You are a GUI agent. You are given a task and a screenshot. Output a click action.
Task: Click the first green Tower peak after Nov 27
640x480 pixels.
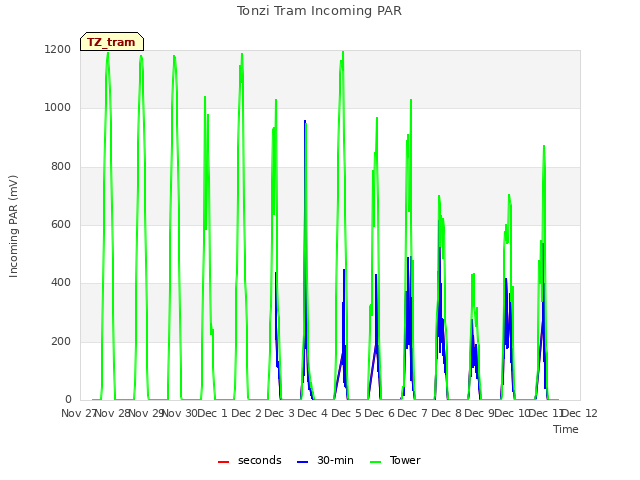108,55
